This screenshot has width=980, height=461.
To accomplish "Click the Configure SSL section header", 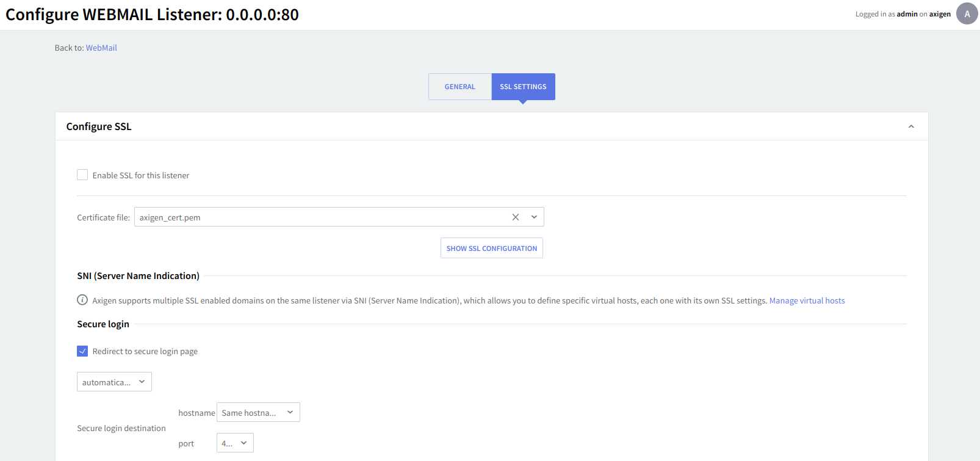I will click(x=99, y=126).
